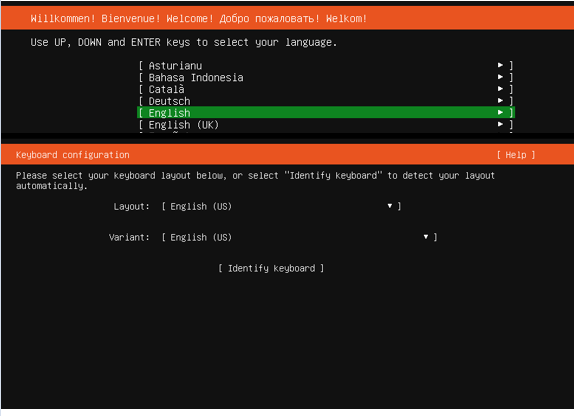Click the arrow icon on highlighted English row
The width and height of the screenshot is (574, 416).
(x=500, y=112)
